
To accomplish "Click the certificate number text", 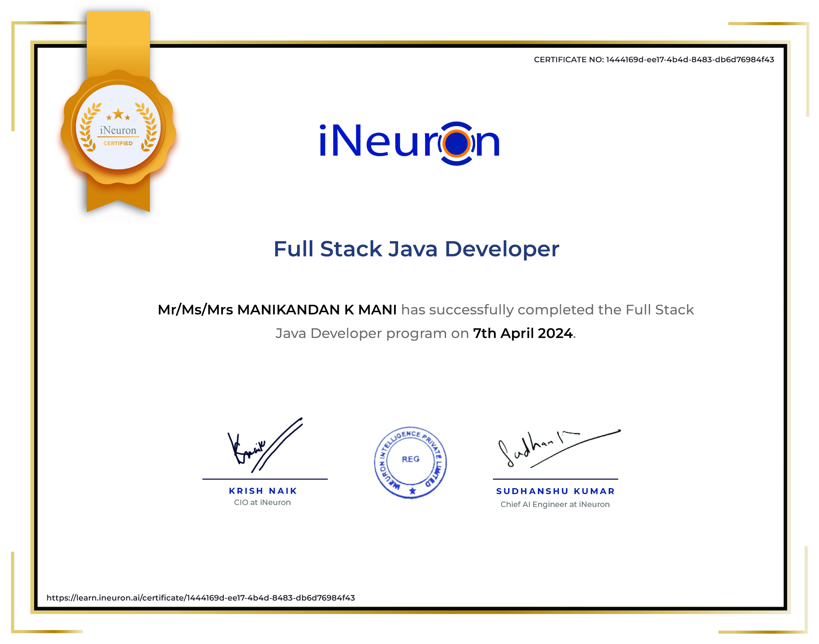I will (x=653, y=60).
